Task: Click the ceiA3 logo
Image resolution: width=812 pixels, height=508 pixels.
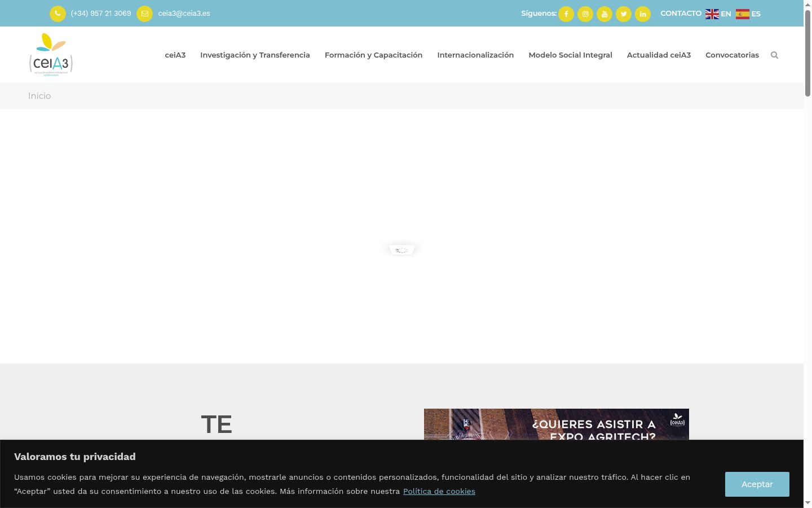Action: 51,54
